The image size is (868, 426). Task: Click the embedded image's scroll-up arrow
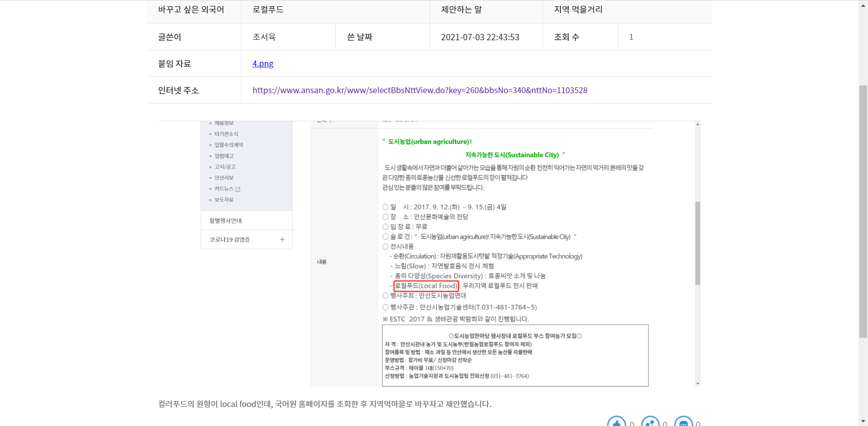pos(698,124)
